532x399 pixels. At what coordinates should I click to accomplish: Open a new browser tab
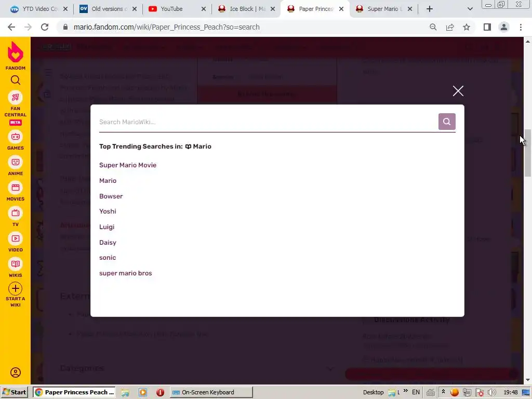click(x=430, y=9)
